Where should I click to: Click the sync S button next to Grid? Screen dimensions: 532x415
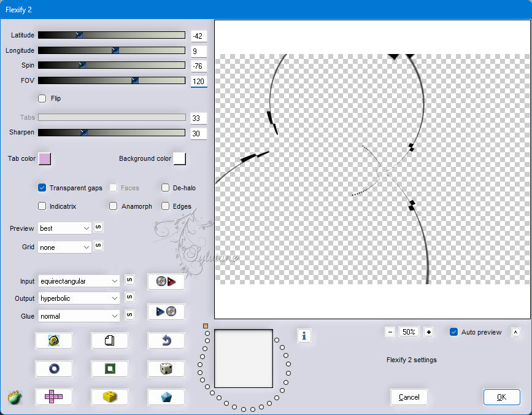coord(98,246)
